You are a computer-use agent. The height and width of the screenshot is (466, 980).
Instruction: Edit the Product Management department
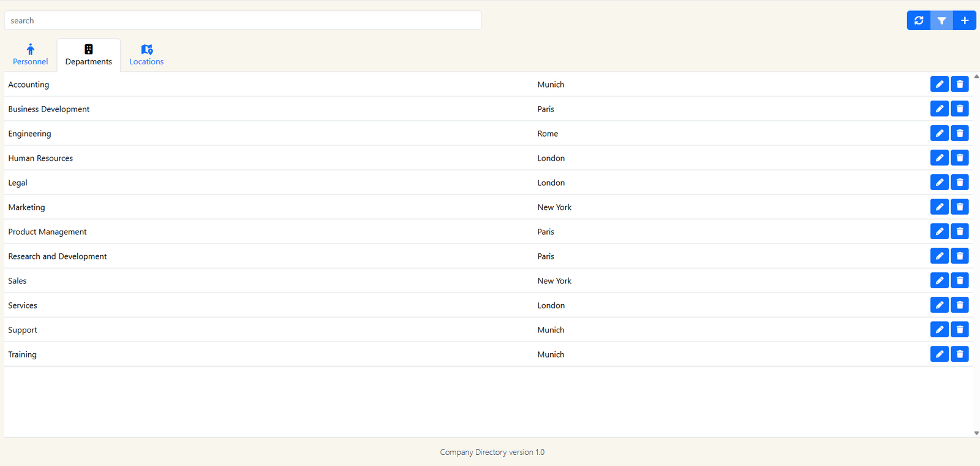coord(939,231)
